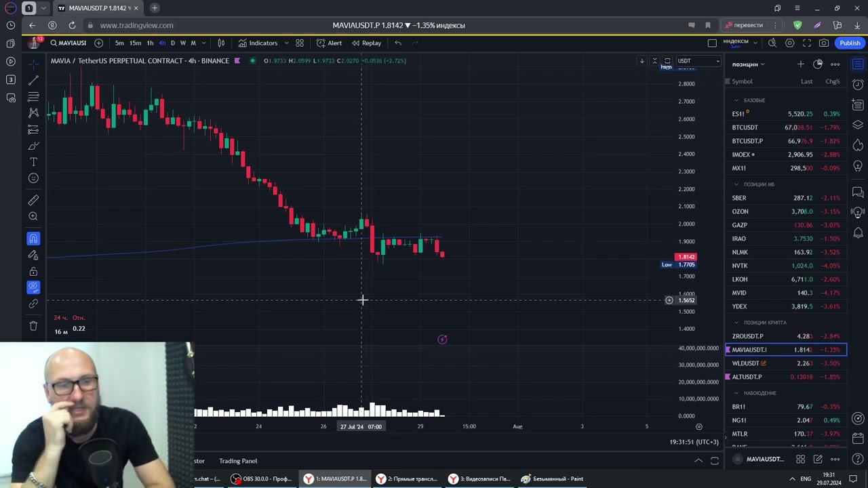Viewport: 868px width, 488px height.
Task: Expand the favorite indicators dropdown arrow
Action: [286, 43]
